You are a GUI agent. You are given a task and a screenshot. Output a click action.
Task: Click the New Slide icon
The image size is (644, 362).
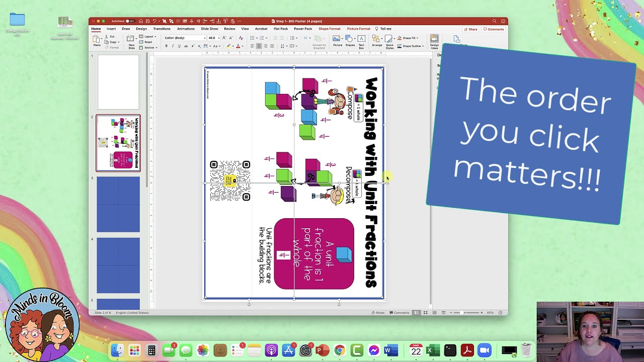pos(131,38)
